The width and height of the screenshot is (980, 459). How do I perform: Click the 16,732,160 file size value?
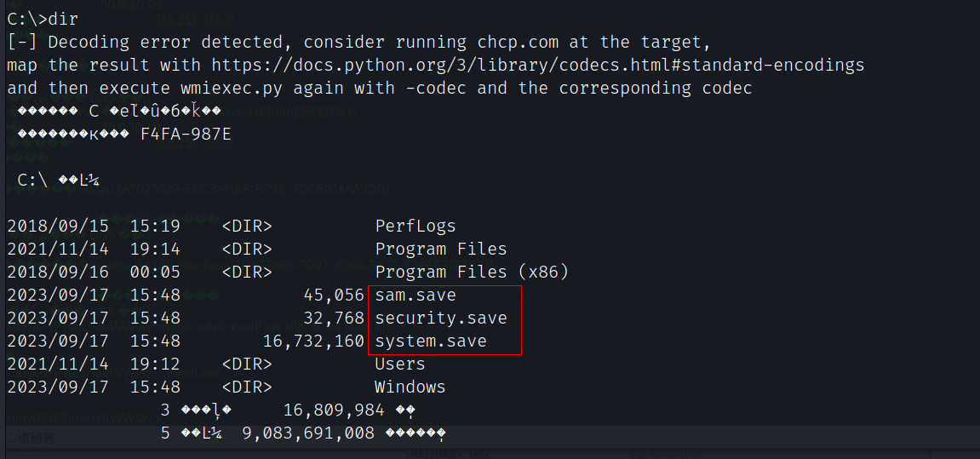(x=312, y=341)
